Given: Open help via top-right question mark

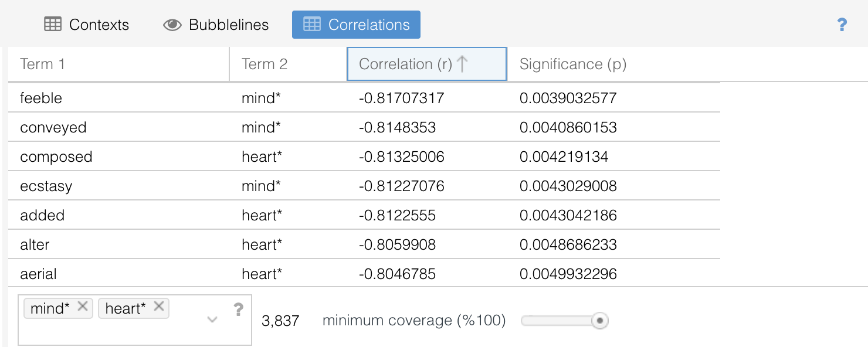Looking at the screenshot, I should (x=842, y=25).
